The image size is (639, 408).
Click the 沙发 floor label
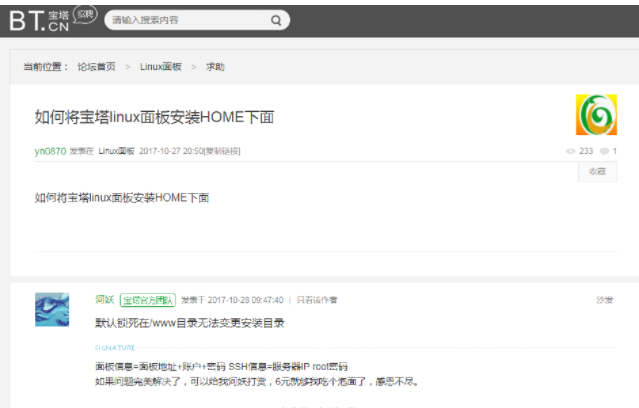tap(604, 299)
